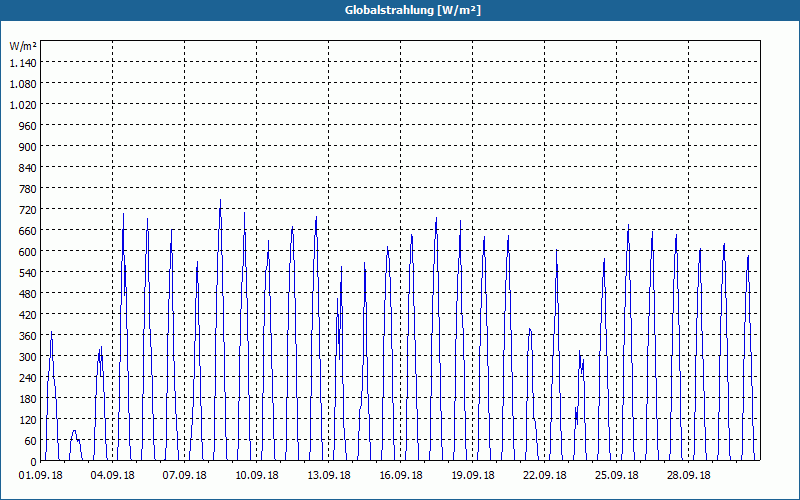
Task: Click the 660 y-axis label
Action: coord(29,231)
